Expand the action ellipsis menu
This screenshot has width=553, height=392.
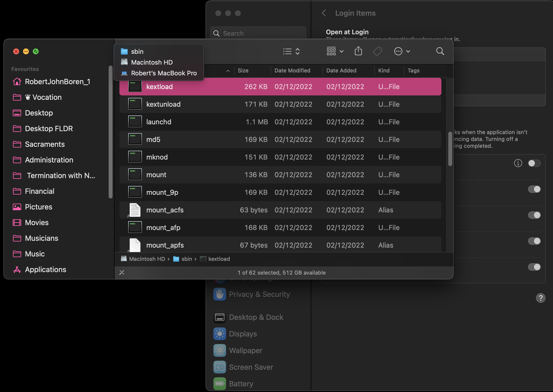(402, 51)
